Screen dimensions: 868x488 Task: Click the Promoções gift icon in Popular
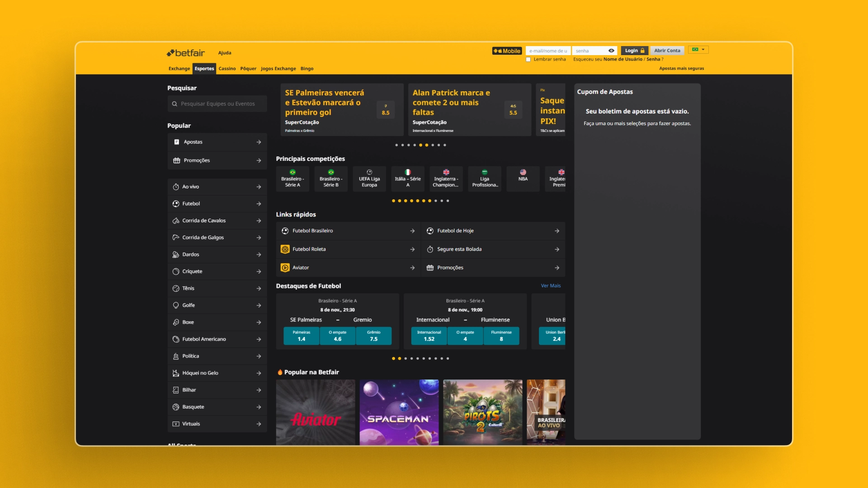click(176, 160)
